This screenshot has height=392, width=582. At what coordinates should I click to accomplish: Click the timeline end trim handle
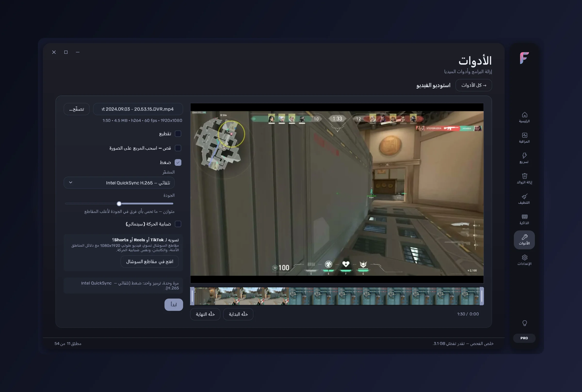click(482, 296)
